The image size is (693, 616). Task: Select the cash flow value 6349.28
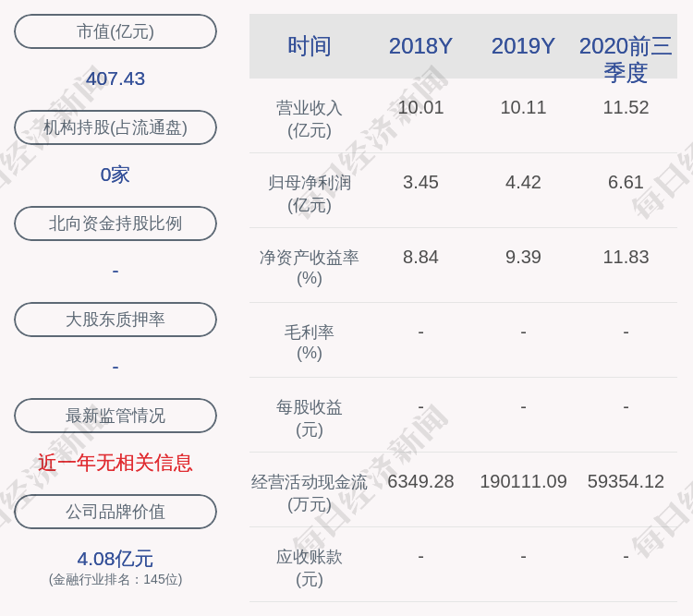click(420, 482)
